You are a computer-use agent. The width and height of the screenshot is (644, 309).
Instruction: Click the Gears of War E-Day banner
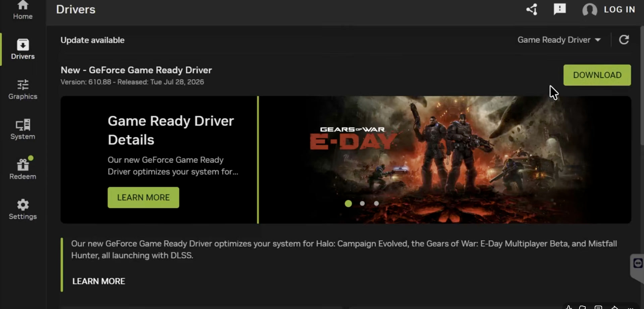coord(445,160)
